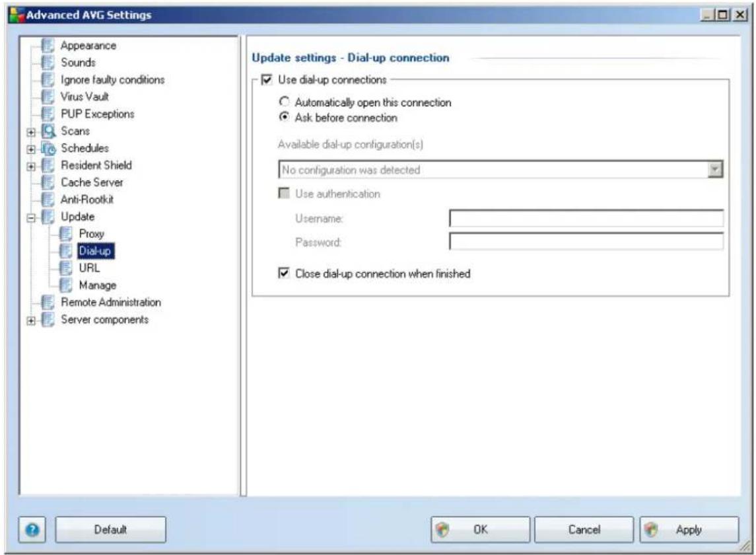Viewport: 756px width, 555px height.
Task: Expand the Server components tree node
Action: pos(31,320)
